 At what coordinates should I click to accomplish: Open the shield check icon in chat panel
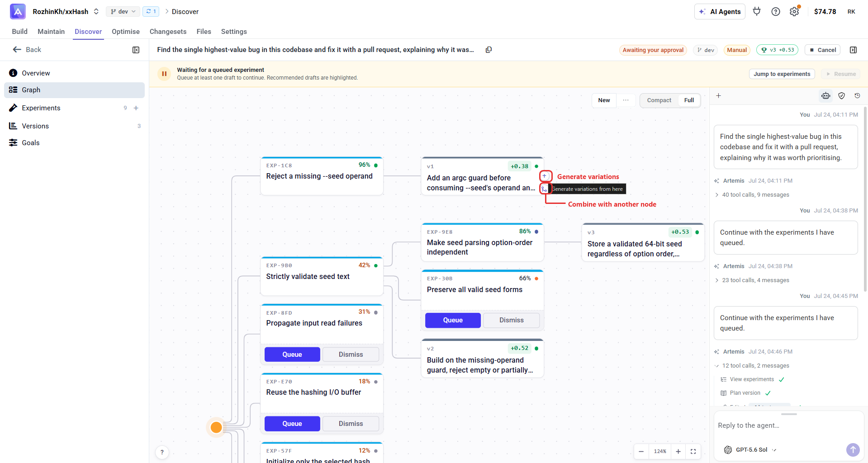pos(841,96)
